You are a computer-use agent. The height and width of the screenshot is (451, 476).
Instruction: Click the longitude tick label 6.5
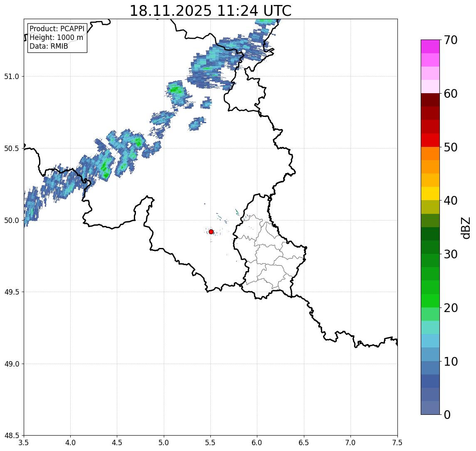[x=304, y=443]
